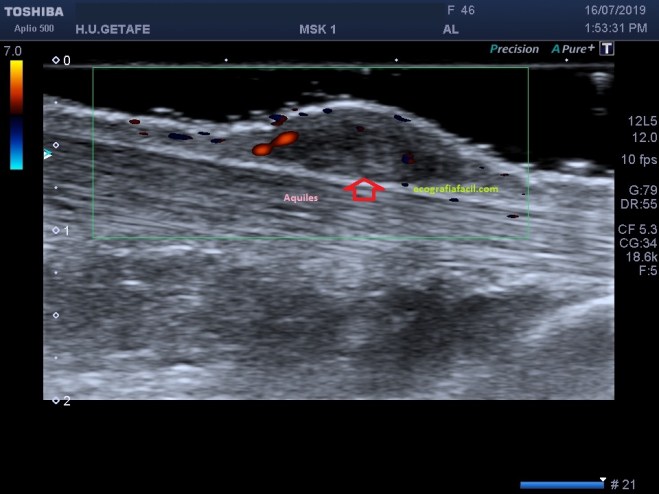
Task: Select the Toshiba Aplio 500 logo
Action: pyautogui.click(x=33, y=17)
